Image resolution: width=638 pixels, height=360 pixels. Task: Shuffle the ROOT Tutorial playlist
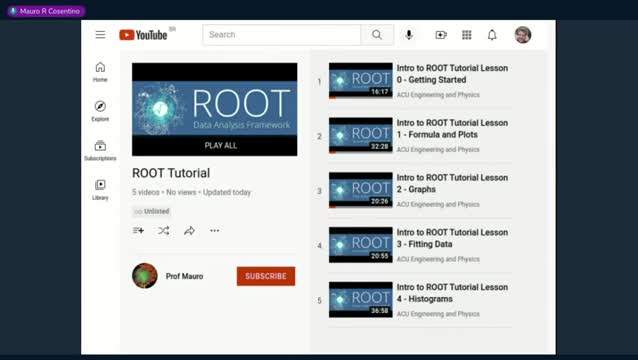click(x=164, y=231)
